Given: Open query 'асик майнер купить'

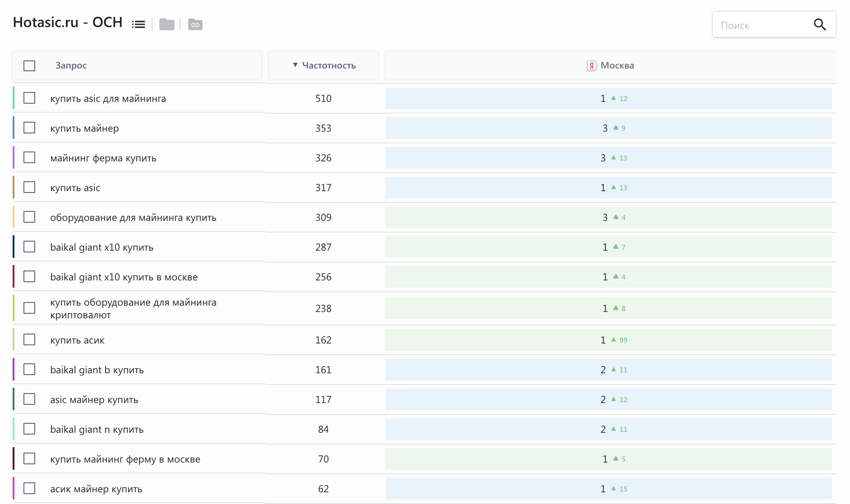Looking at the screenshot, I should [x=96, y=489].
